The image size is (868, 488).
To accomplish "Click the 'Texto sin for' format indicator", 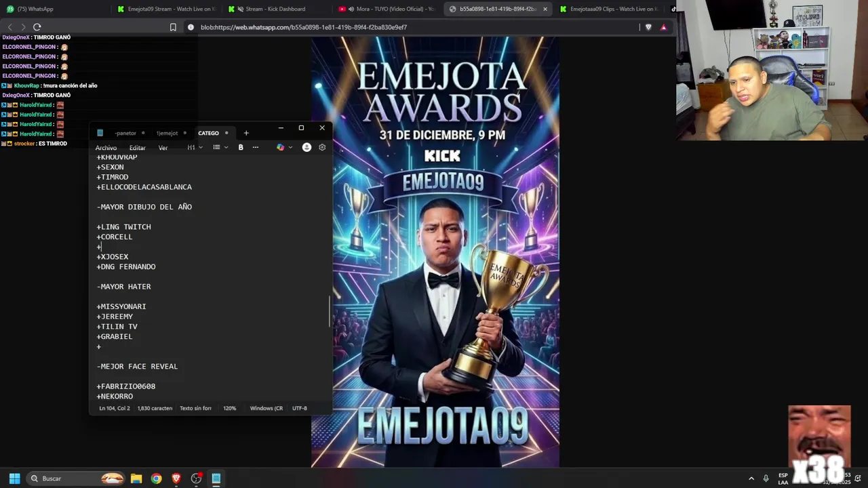I will point(195,408).
